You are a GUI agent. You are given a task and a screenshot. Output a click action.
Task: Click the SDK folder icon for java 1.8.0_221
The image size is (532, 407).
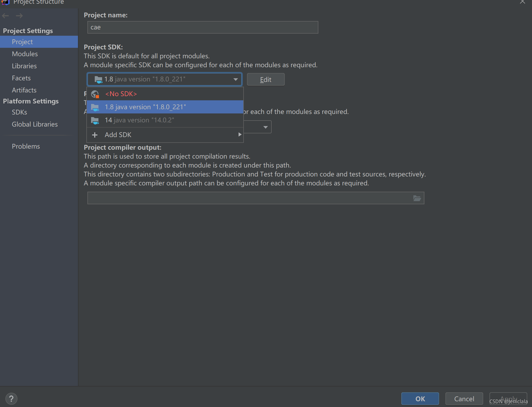pyautogui.click(x=95, y=107)
